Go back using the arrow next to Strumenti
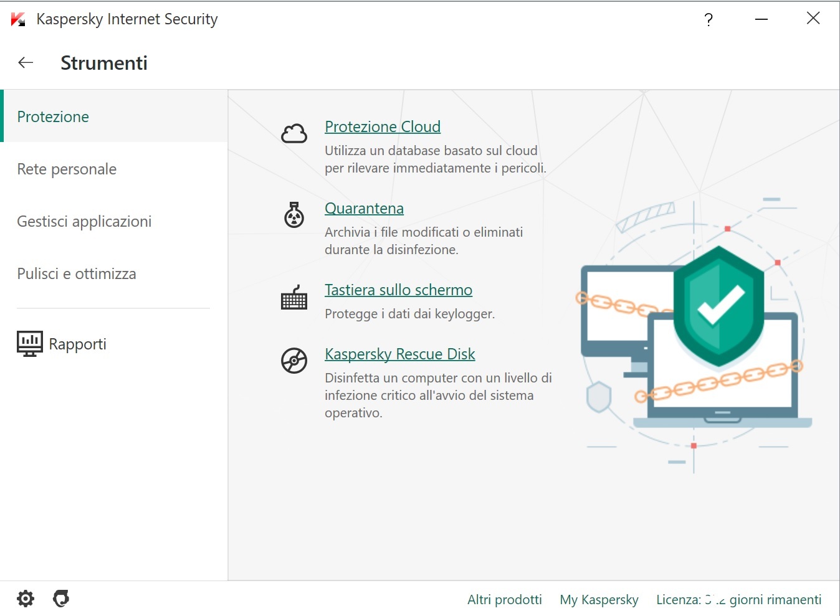Image resolution: width=840 pixels, height=616 pixels. [26, 62]
